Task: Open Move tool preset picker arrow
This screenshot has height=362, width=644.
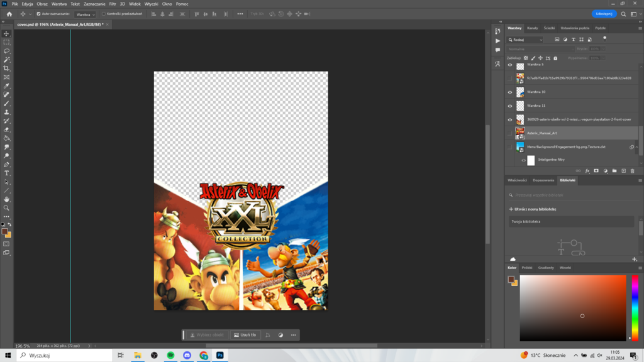Action: 30,14
